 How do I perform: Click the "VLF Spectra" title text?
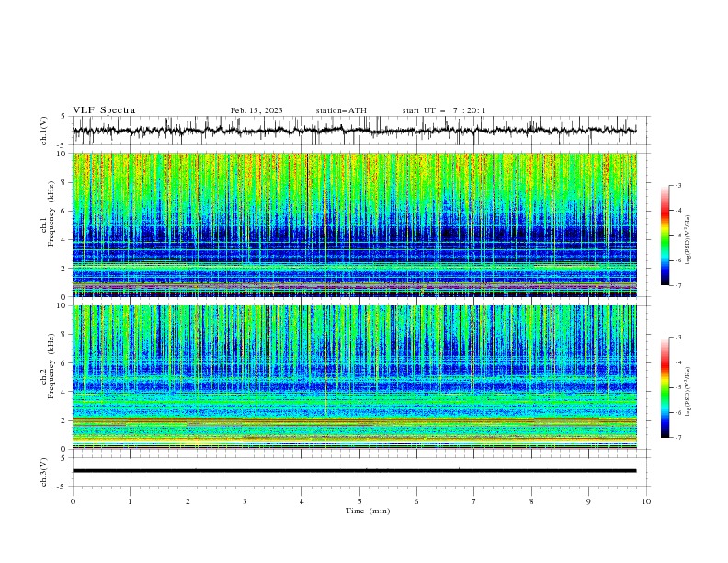104,110
